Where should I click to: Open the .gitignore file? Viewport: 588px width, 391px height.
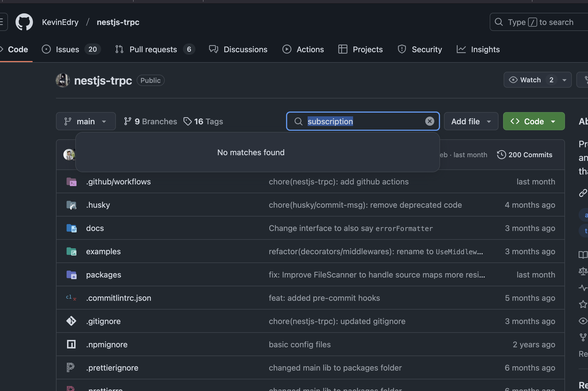coord(103,321)
